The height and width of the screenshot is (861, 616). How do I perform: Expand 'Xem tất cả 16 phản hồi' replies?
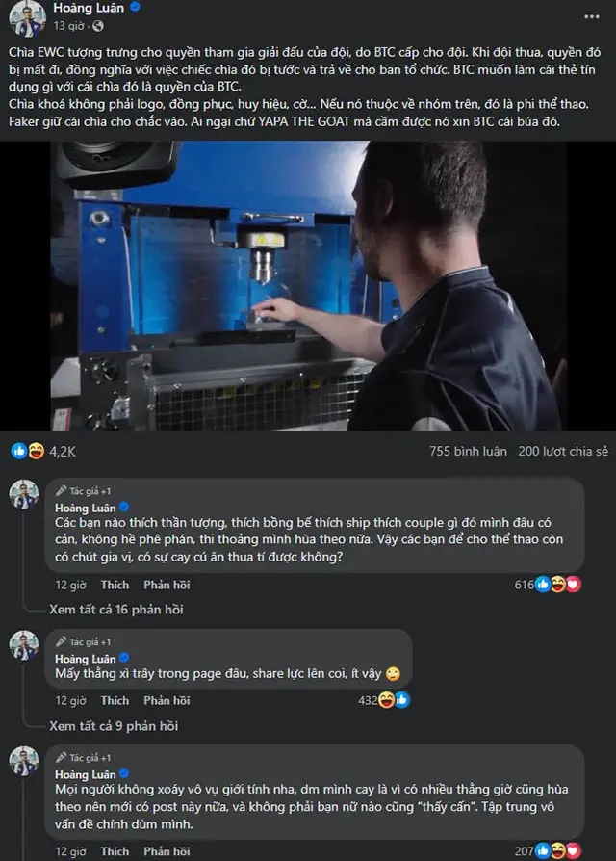click(116, 610)
